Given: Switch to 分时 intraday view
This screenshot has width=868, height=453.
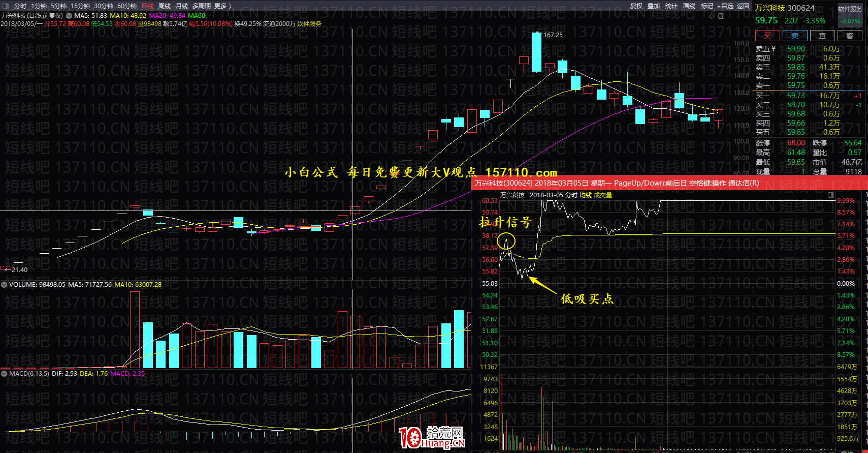Looking at the screenshot, I should click(x=20, y=6).
